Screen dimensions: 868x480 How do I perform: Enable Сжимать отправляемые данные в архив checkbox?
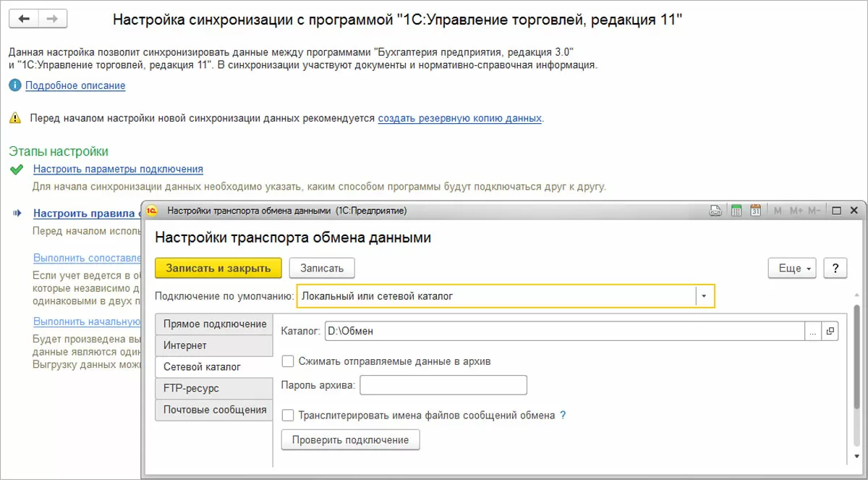288,361
